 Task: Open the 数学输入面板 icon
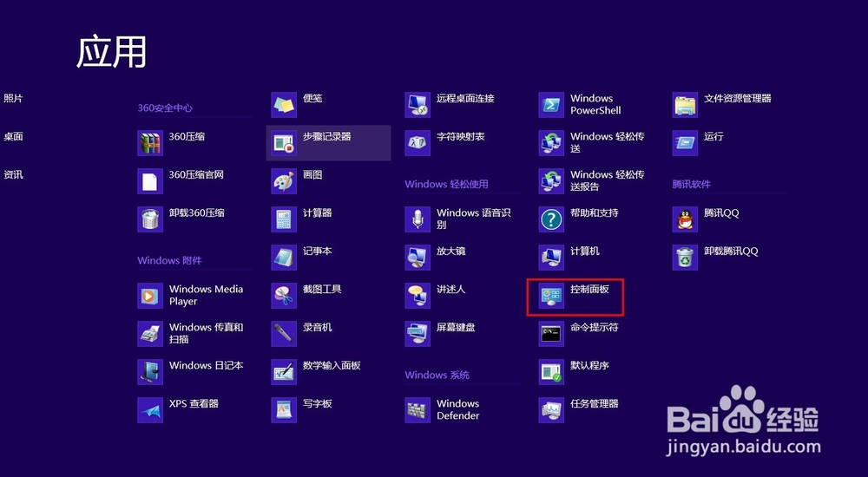(284, 372)
